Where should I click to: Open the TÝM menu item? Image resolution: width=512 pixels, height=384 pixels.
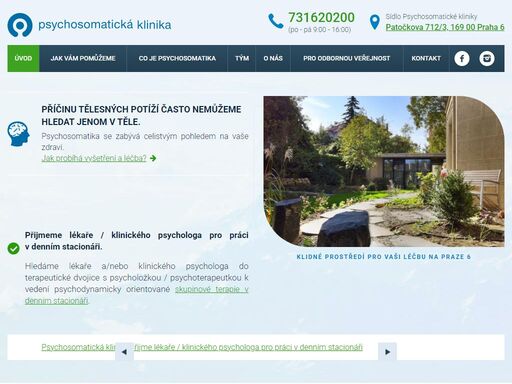[x=242, y=58]
